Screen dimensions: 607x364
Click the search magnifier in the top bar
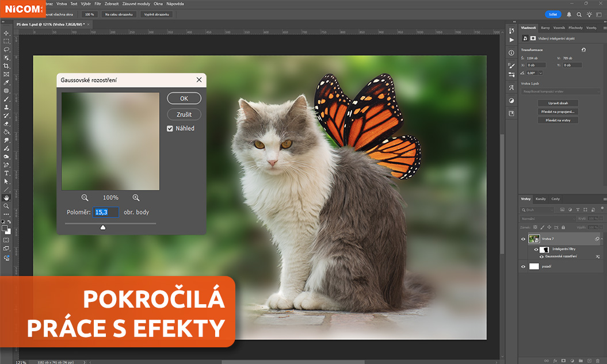[x=578, y=14]
